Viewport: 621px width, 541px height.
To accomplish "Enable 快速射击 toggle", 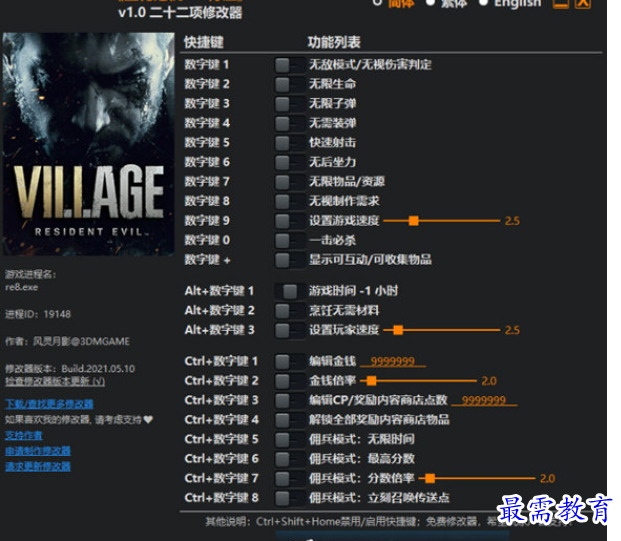I will (x=290, y=143).
